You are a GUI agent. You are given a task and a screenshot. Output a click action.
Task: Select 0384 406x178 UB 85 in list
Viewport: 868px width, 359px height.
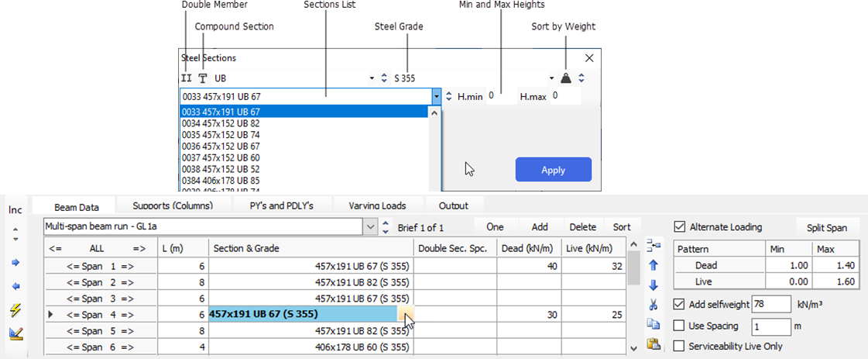click(x=304, y=181)
